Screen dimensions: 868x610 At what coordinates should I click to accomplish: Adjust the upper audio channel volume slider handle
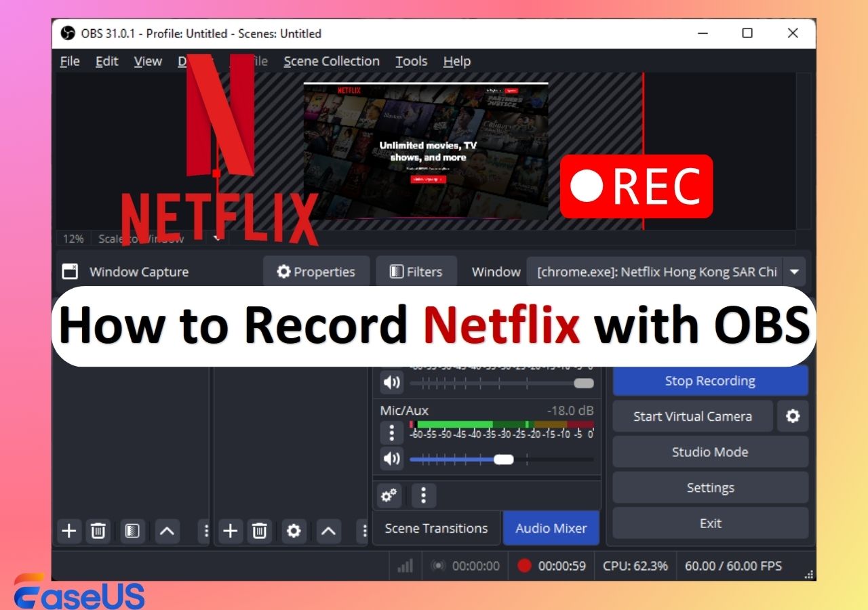click(584, 383)
